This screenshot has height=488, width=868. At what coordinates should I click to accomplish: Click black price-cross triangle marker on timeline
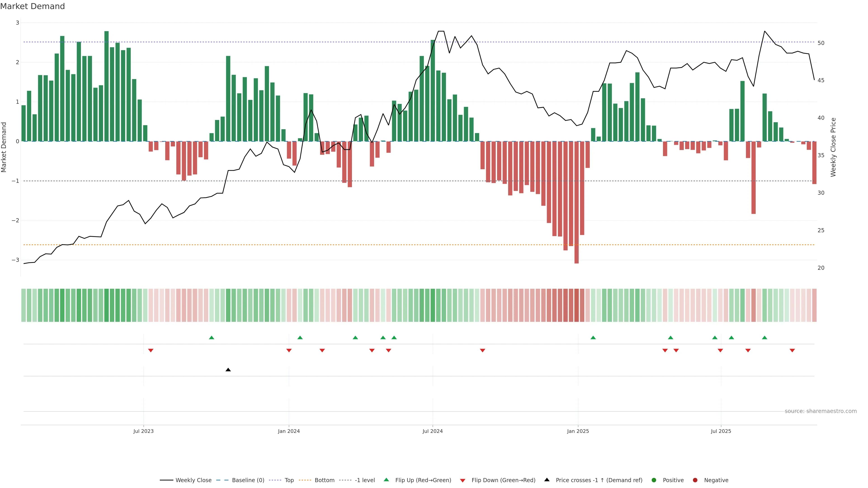click(228, 370)
